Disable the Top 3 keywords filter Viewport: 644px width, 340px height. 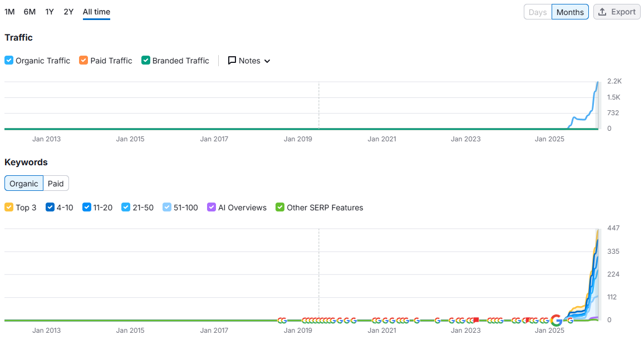8,207
